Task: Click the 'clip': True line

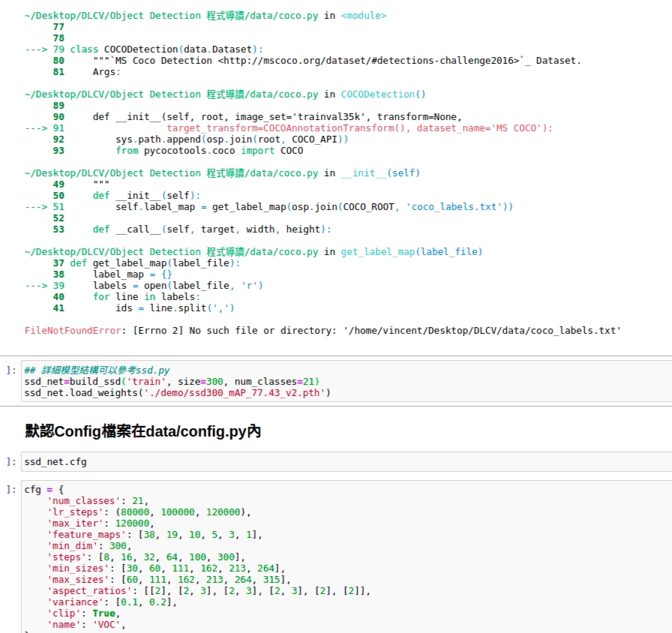Action: 83,613
